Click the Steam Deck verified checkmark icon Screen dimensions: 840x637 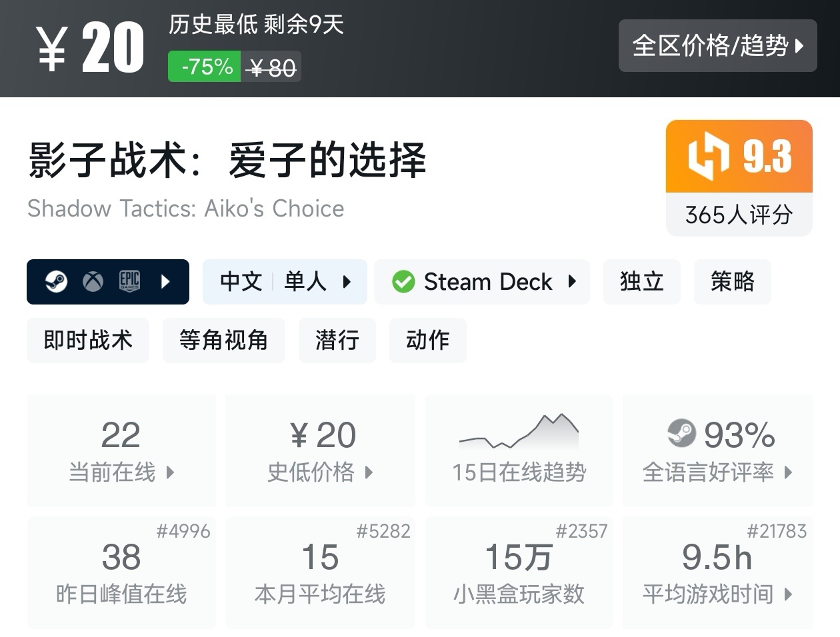(x=403, y=282)
